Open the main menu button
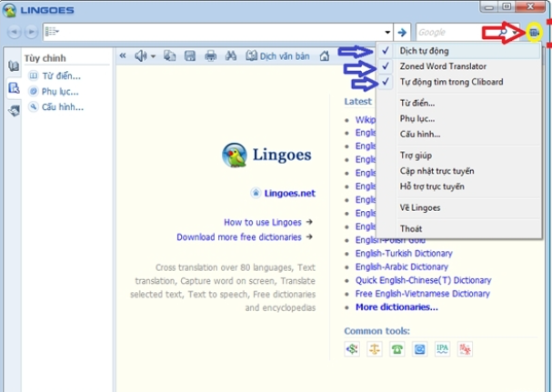The width and height of the screenshot is (552, 392). 535,33
